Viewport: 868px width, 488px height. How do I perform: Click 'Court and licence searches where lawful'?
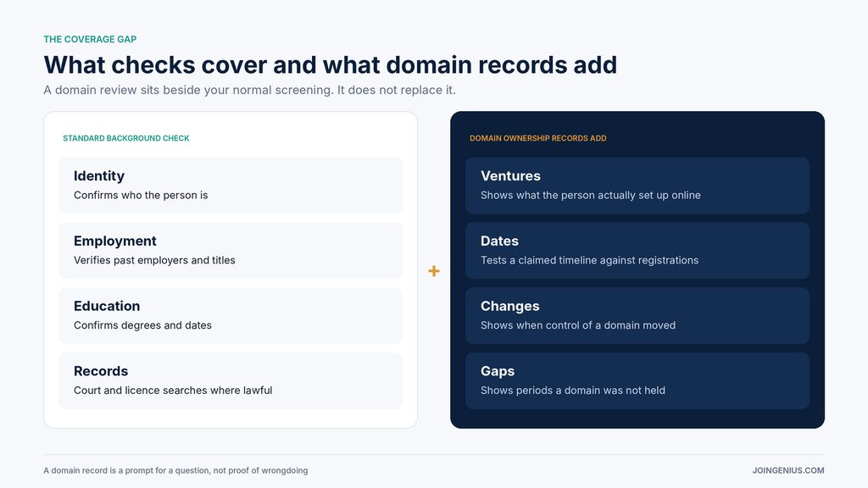click(x=173, y=390)
